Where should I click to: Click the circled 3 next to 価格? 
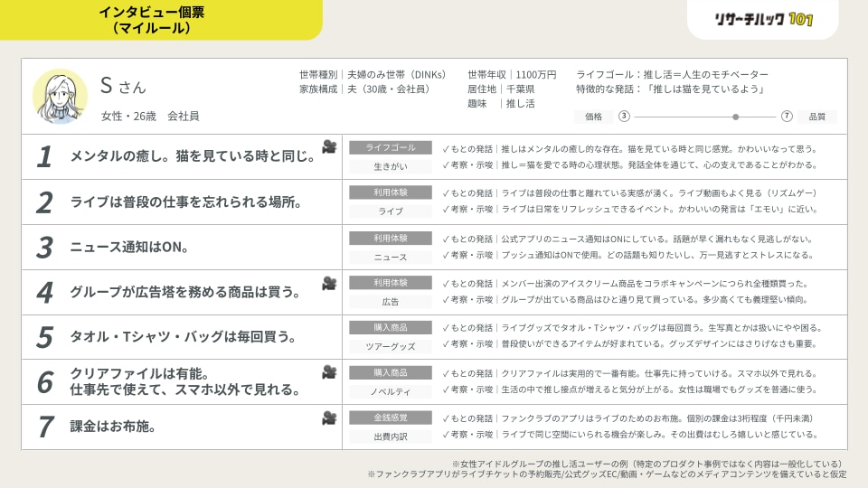point(624,117)
